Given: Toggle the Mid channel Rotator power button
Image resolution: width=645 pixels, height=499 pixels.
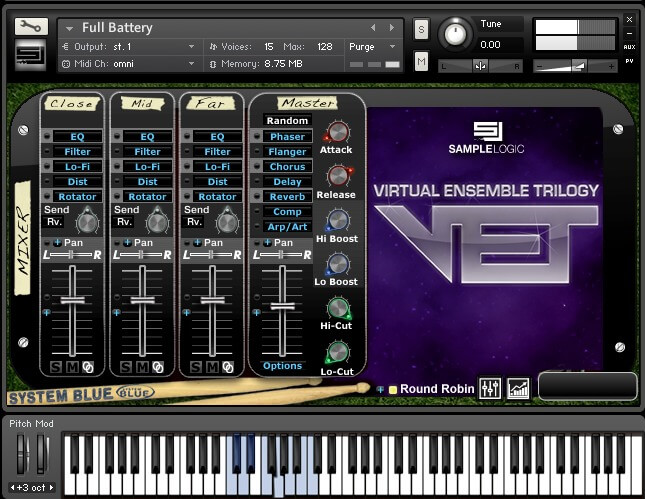Looking at the screenshot, I should point(117,196).
